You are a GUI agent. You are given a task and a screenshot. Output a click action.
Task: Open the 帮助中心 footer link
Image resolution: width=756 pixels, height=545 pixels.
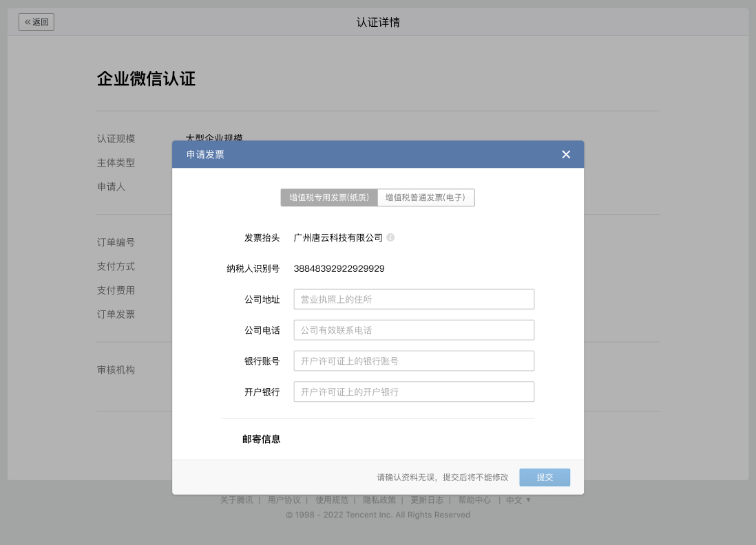coord(474,500)
